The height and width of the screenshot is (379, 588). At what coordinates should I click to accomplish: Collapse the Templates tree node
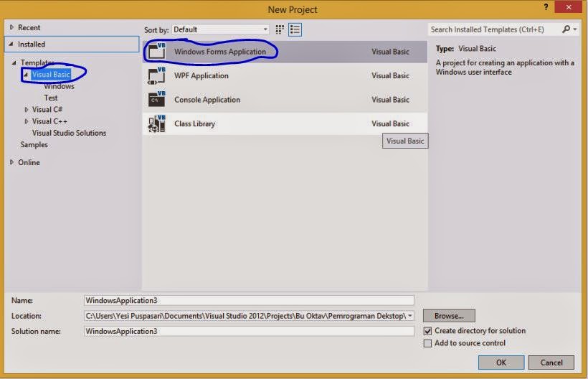click(14, 62)
